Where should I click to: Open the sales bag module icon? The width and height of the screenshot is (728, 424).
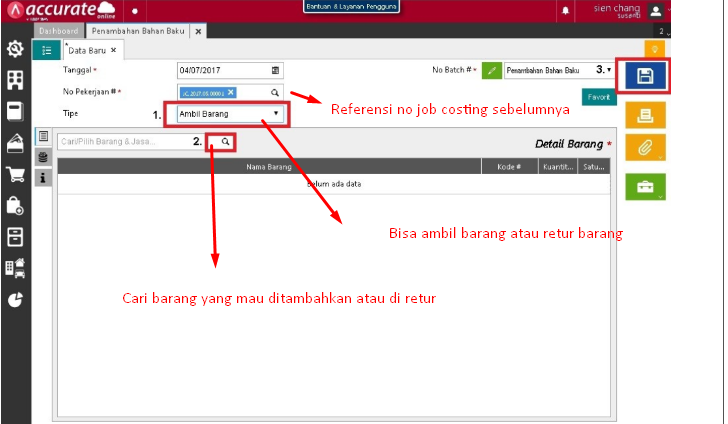click(15, 206)
